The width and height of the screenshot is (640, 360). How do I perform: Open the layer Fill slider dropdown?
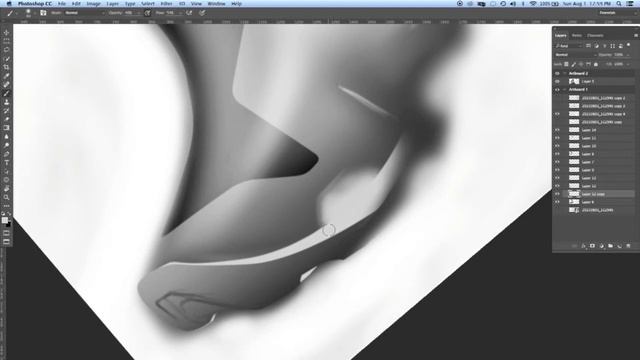[x=628, y=64]
